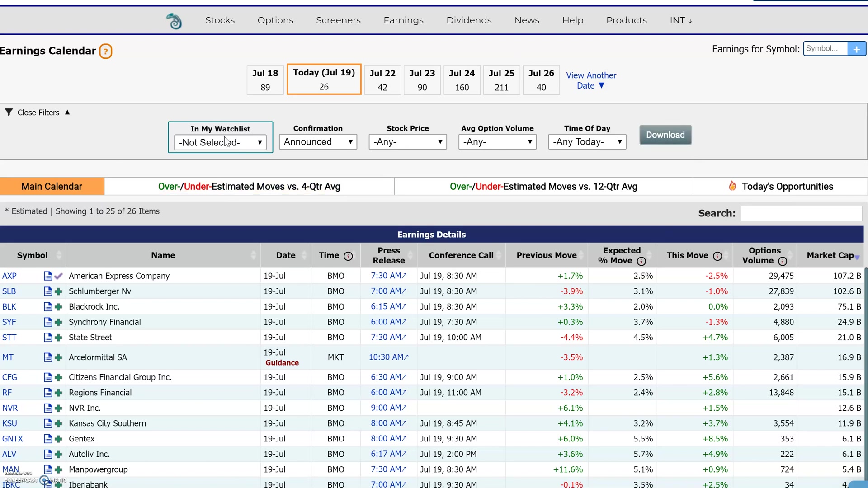
Task: Switch to Today's Opportunities tab
Action: (x=780, y=187)
